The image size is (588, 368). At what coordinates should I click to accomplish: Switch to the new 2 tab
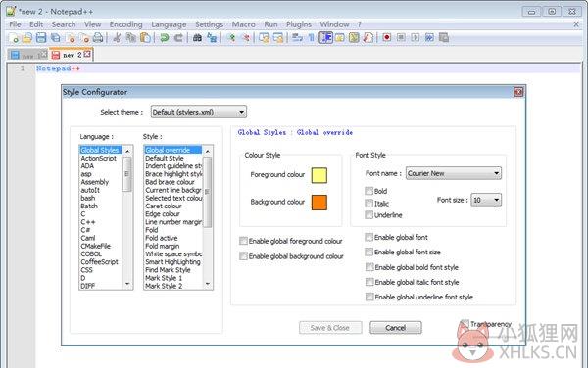point(72,55)
